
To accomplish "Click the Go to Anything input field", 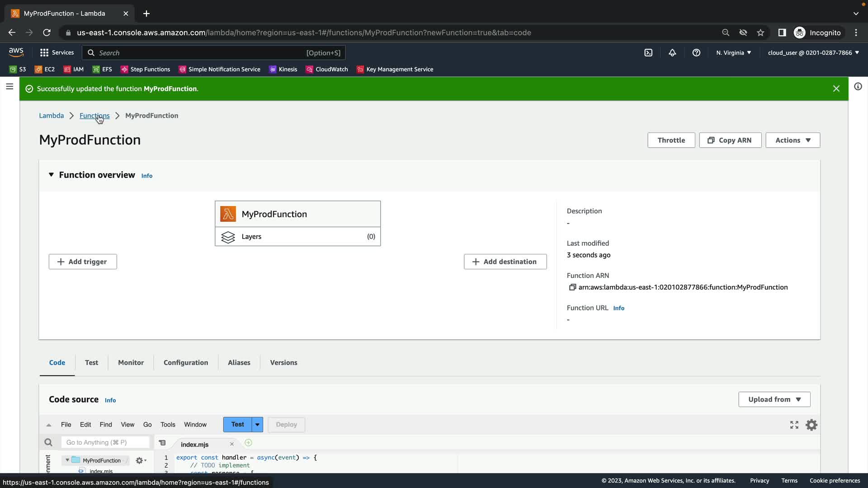I will [x=105, y=442].
